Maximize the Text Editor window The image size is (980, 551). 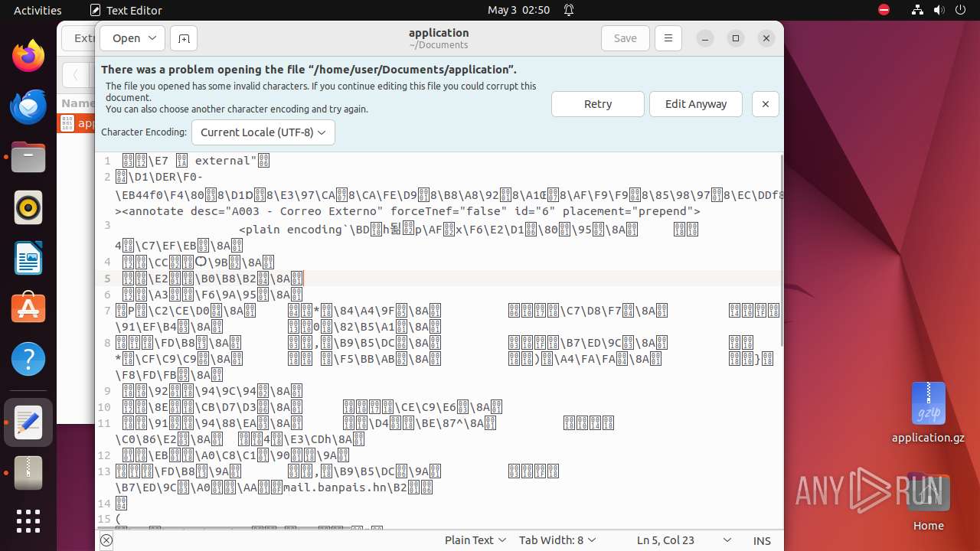pos(736,38)
